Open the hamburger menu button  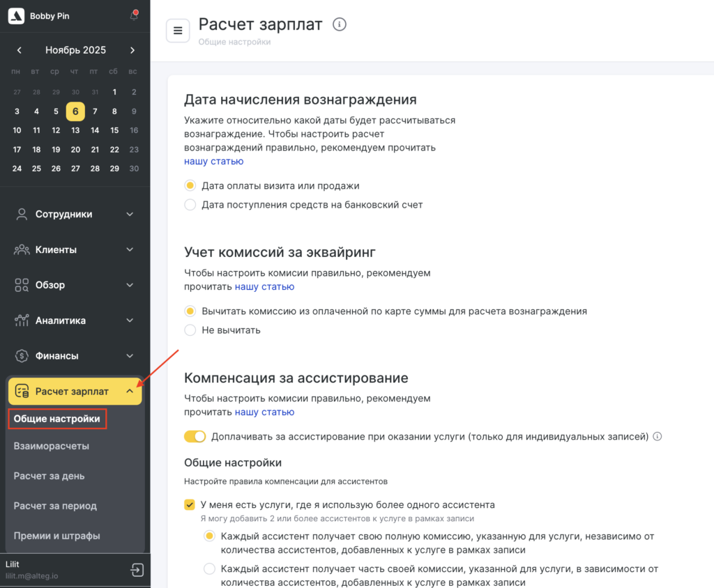[x=178, y=31]
